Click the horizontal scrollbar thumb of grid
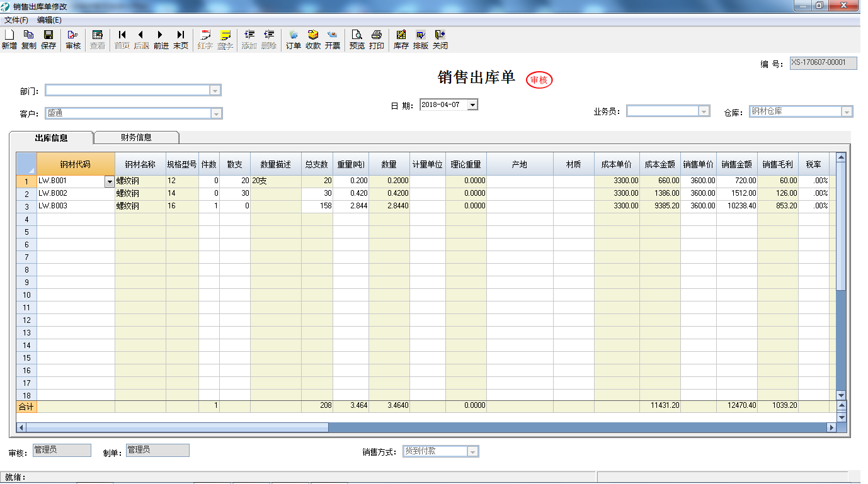The image size is (868, 484). click(x=177, y=427)
